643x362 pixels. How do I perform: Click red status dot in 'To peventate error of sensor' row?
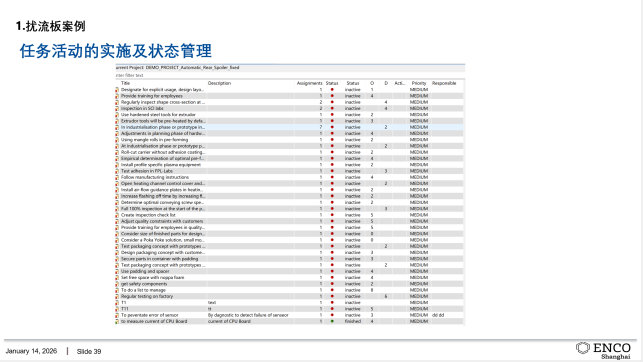[332, 315]
